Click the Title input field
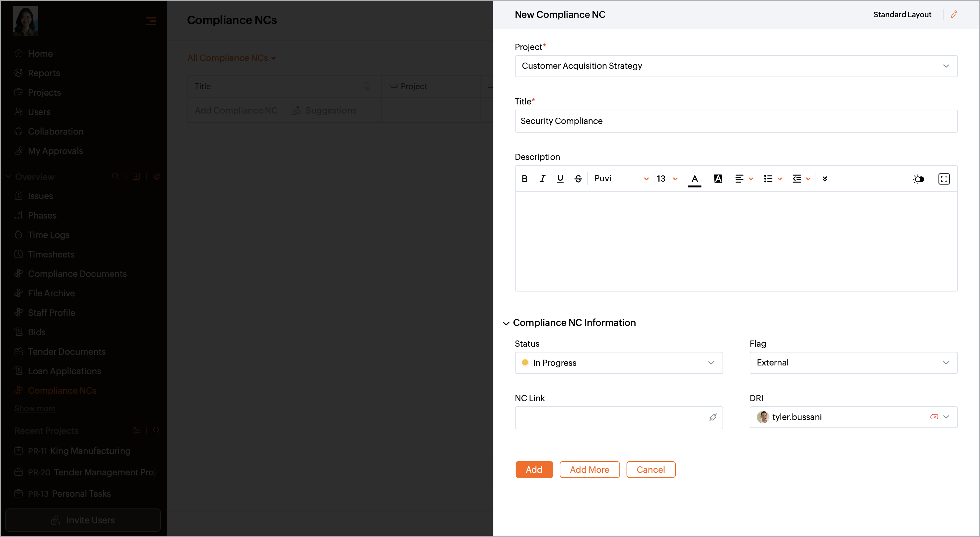This screenshot has height=537, width=980. [x=736, y=121]
